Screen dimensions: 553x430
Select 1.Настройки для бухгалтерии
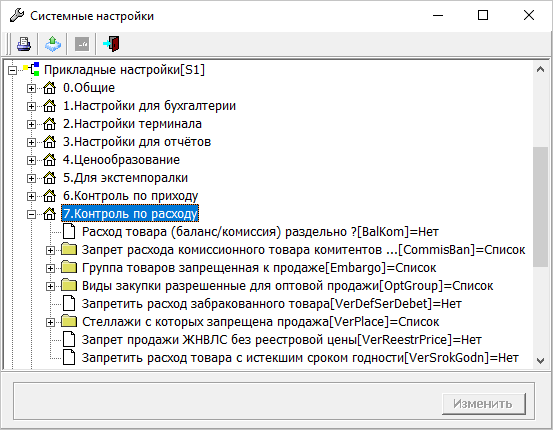click(150, 105)
